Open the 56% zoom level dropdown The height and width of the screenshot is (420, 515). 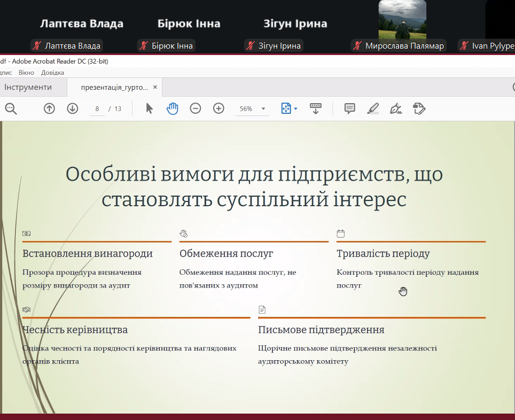point(252,108)
